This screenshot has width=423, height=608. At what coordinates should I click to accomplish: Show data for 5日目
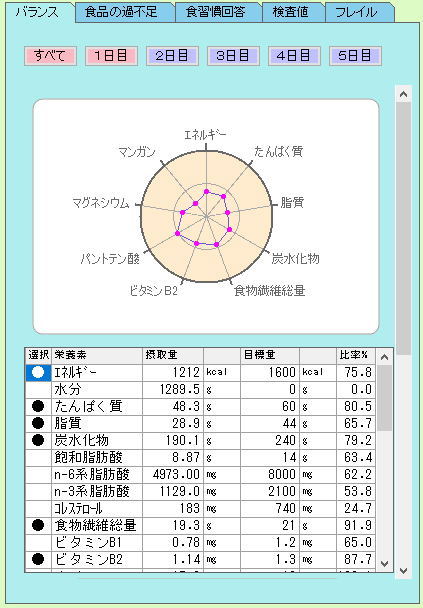356,56
